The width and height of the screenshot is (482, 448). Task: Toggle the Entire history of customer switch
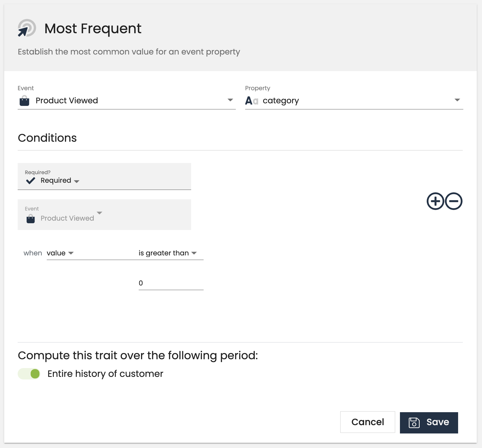point(29,374)
